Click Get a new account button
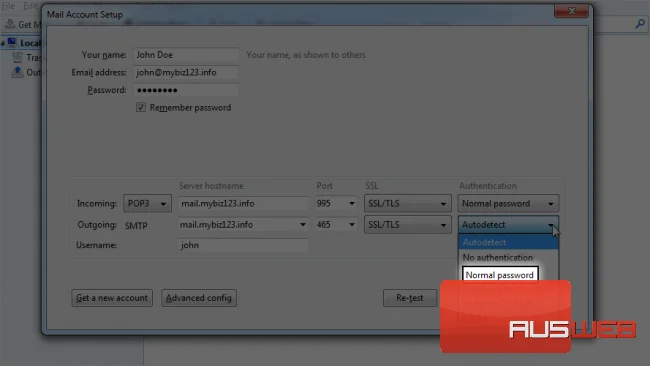 tap(112, 298)
